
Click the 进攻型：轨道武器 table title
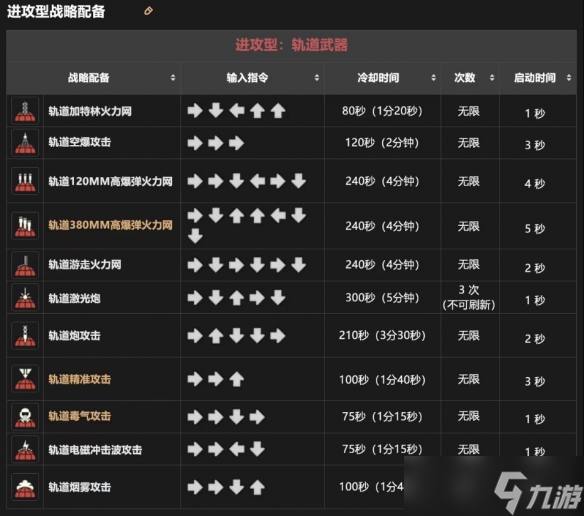point(292,45)
